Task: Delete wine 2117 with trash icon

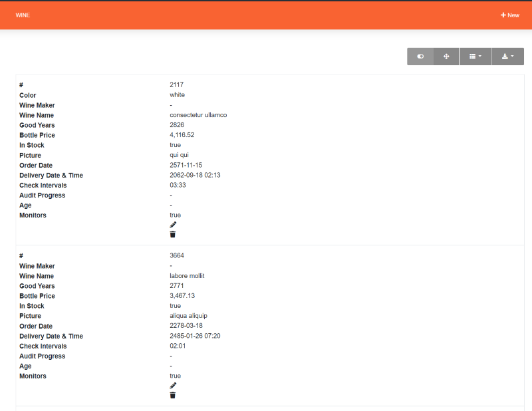Action: click(173, 235)
